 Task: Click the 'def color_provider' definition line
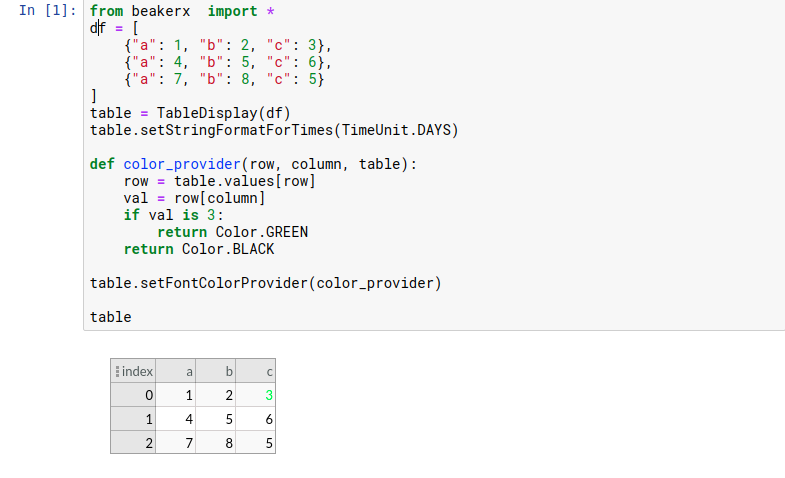(x=253, y=164)
